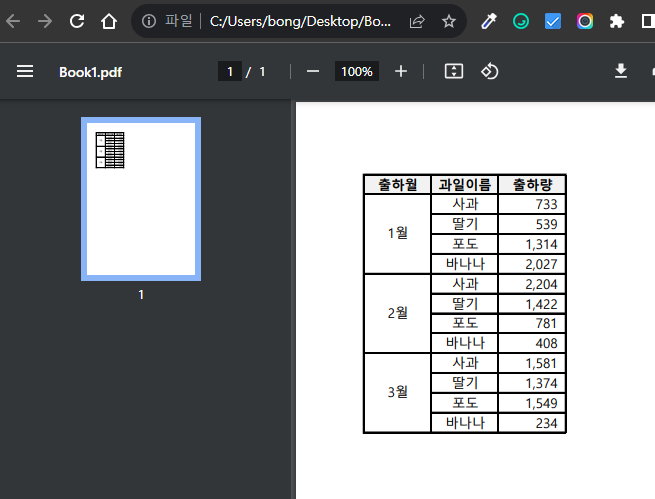The width and height of the screenshot is (655, 499).
Task: Open the Extensions puzzle menu
Action: click(617, 21)
